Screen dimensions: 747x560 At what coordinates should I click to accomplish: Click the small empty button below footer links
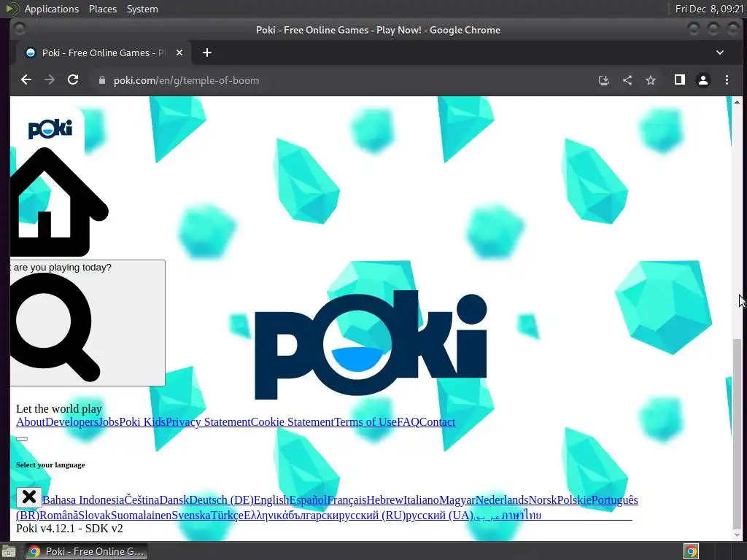[x=22, y=439]
